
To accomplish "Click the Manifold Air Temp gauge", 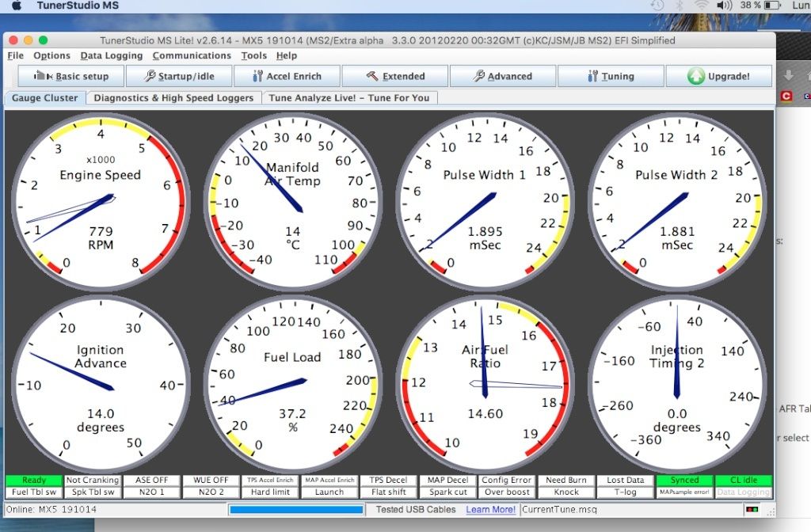I will pos(293,202).
